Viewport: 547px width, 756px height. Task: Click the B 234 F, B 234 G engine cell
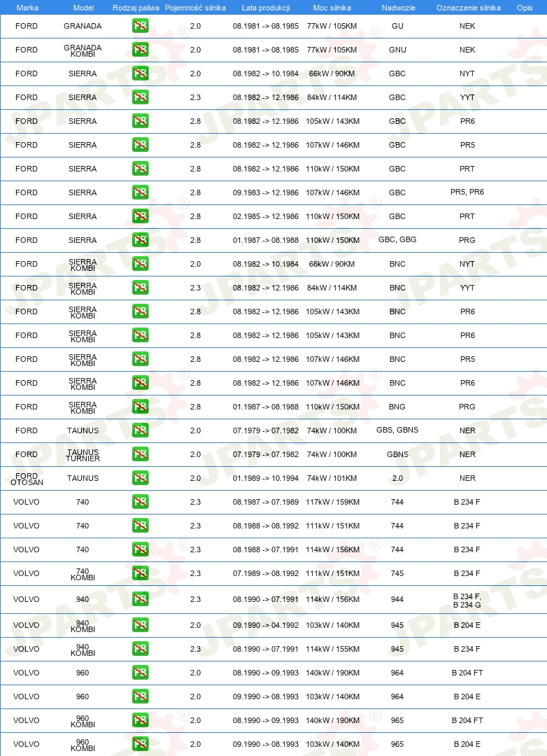click(467, 601)
